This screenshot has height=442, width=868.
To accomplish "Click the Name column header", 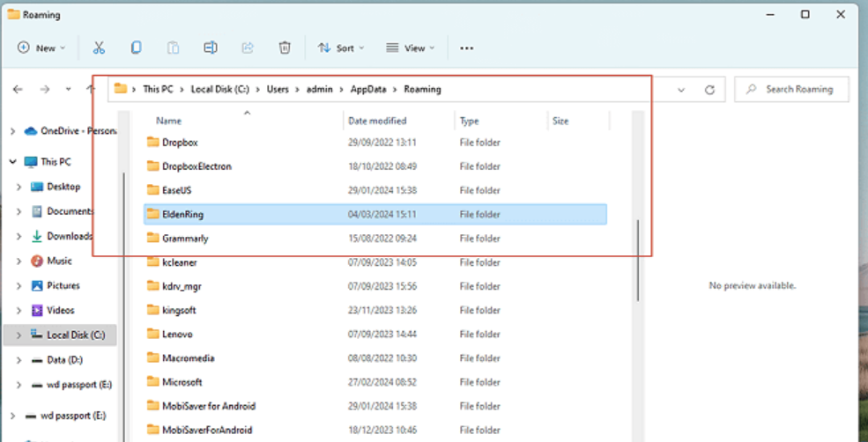I will [169, 121].
